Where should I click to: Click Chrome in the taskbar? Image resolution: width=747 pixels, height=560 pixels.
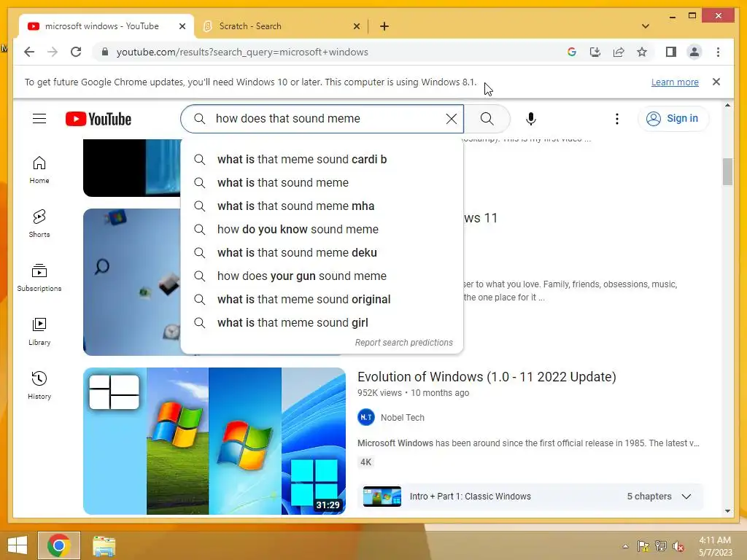click(59, 545)
